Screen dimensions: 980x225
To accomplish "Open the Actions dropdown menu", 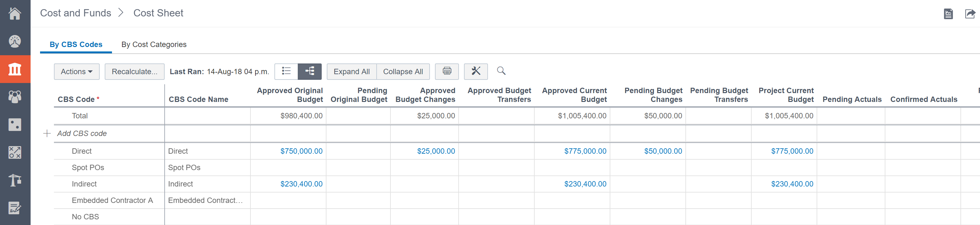I will 76,72.
